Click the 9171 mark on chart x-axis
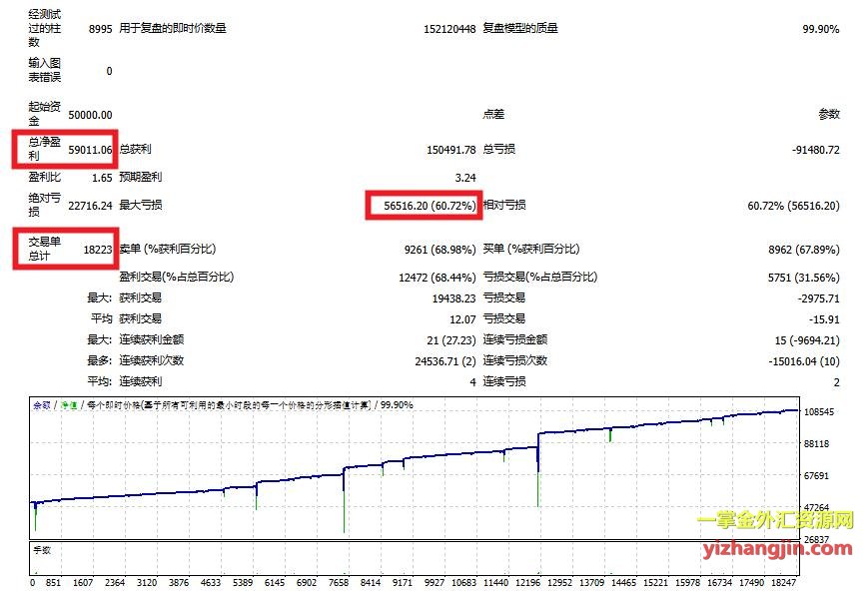The image size is (868, 595). point(403,582)
